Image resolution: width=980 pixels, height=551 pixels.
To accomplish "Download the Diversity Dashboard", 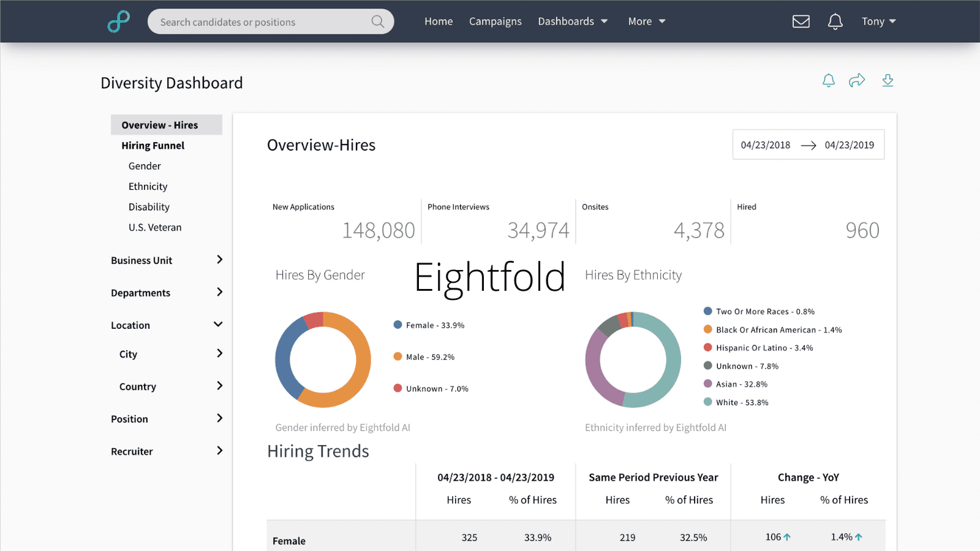I will pyautogui.click(x=888, y=80).
